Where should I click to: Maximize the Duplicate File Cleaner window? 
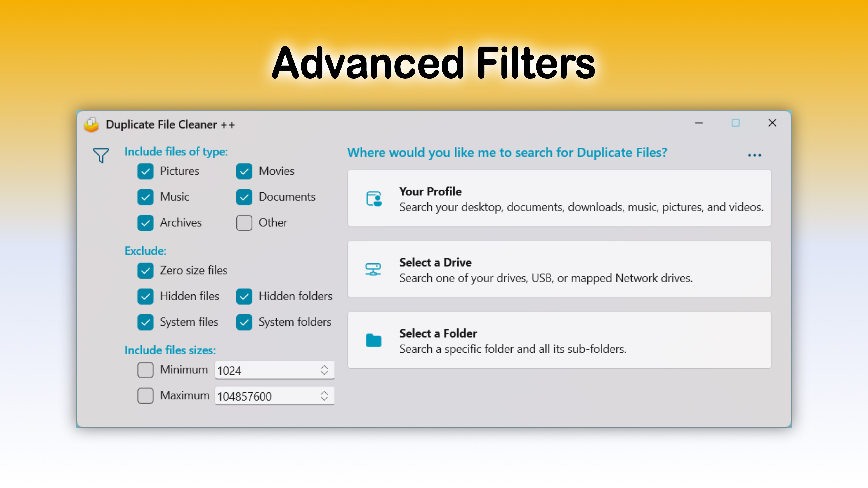click(x=736, y=123)
